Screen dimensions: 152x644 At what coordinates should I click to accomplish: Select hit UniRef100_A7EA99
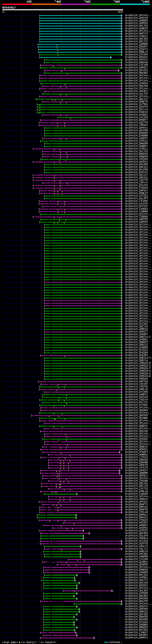pyautogui.click(x=136, y=159)
